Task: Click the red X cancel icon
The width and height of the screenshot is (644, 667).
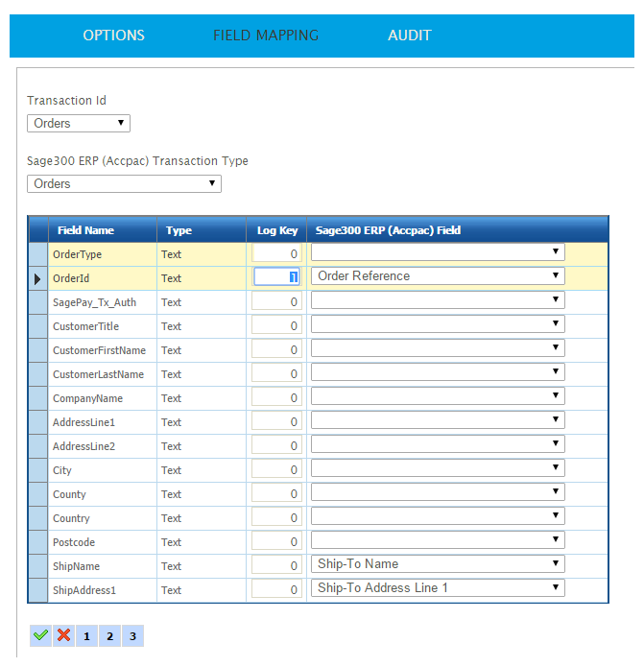Action: [63, 635]
